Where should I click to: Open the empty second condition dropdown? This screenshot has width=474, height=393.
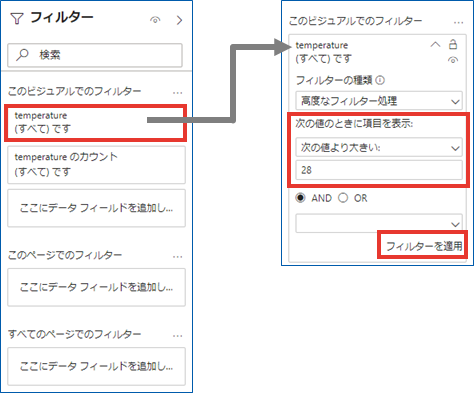(379, 223)
